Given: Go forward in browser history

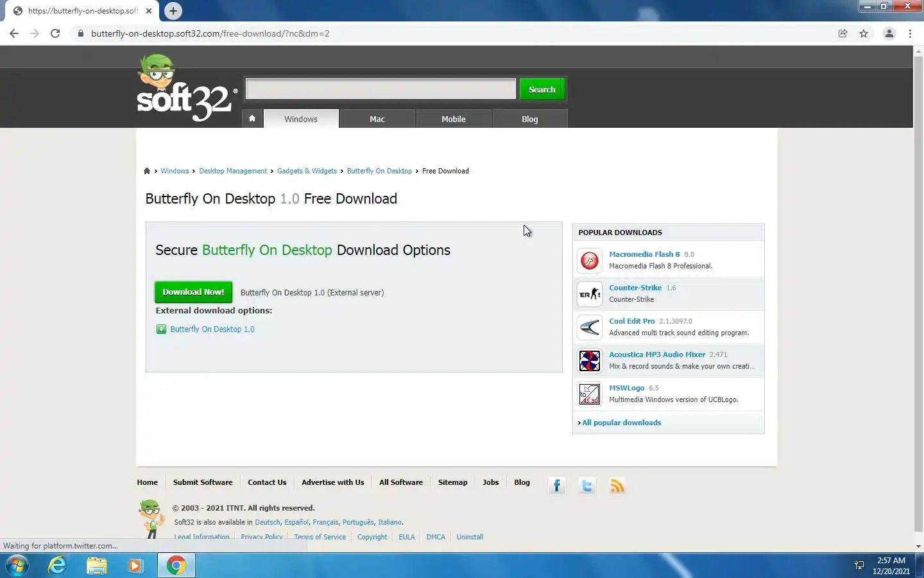Looking at the screenshot, I should 35,33.
